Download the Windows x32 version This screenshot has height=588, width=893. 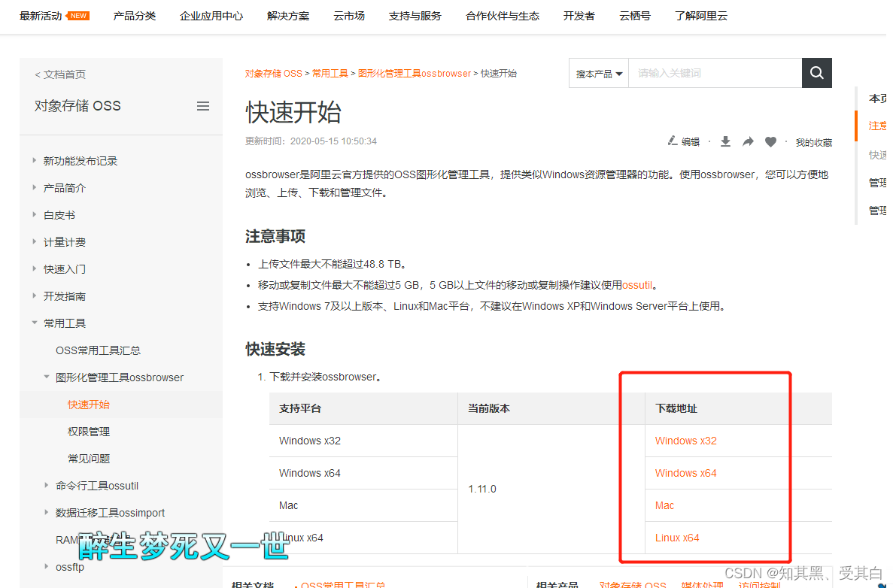685,441
